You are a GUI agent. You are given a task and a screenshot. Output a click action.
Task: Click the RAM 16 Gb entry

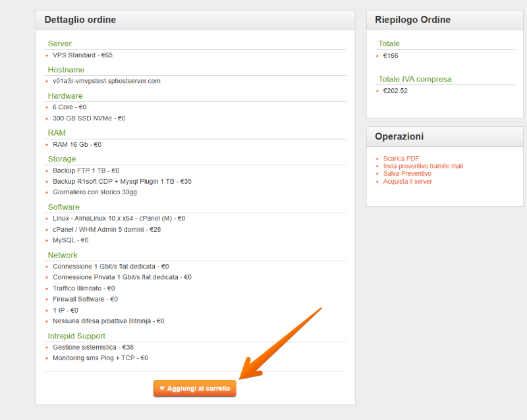(x=77, y=144)
